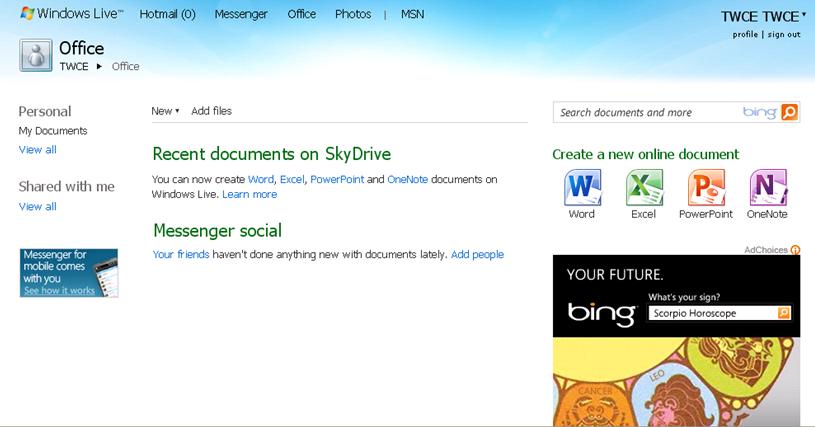
Task: Select Office in top navigation
Action: click(301, 15)
